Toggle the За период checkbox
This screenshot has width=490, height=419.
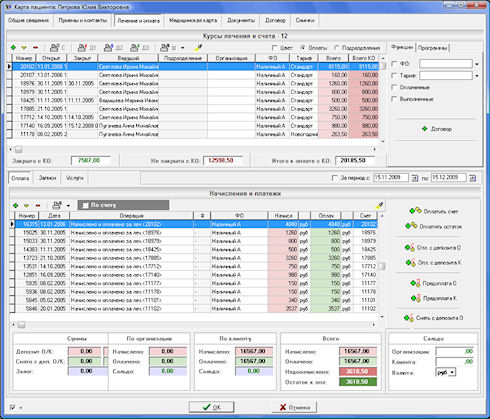click(334, 178)
